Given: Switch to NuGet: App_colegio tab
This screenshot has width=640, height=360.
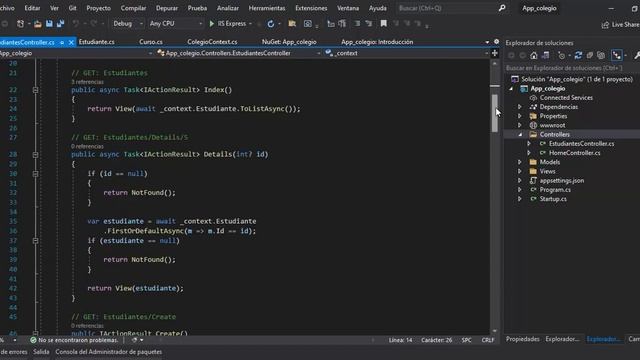Looking at the screenshot, I should [x=289, y=42].
